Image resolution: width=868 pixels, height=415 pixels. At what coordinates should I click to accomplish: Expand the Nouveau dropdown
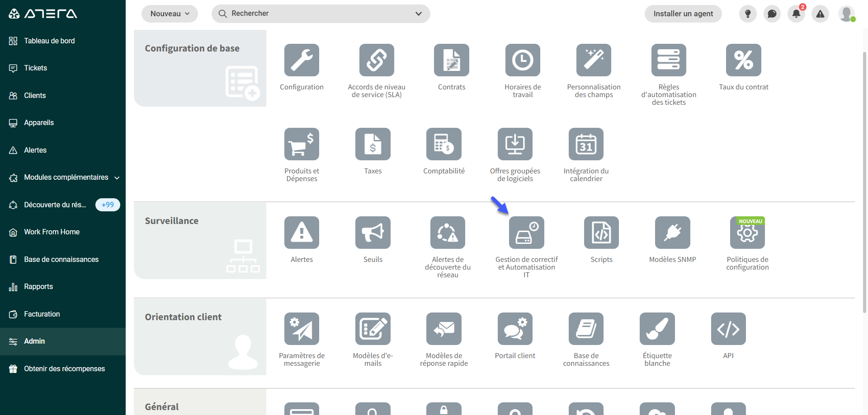point(170,14)
